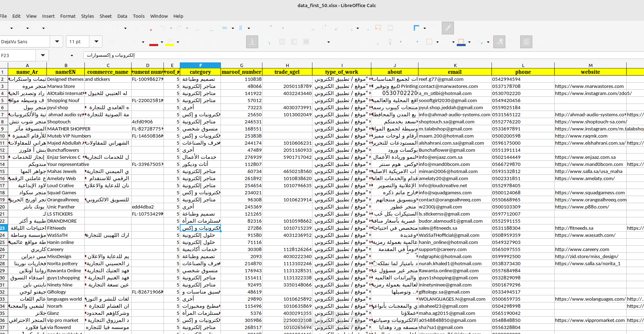Click the Freeze Rows and Columns icon
The height and width of the screenshot is (334, 644).
pyautogui.click(x=417, y=28)
